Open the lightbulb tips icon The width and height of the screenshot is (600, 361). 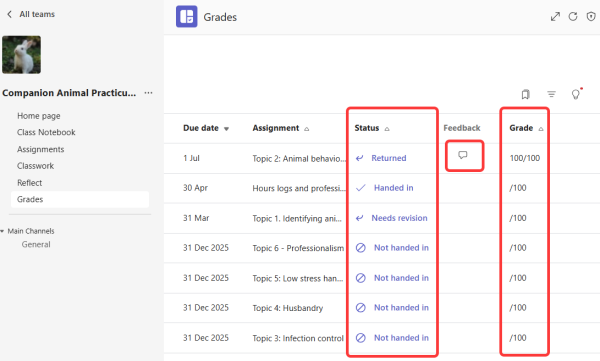tap(576, 94)
